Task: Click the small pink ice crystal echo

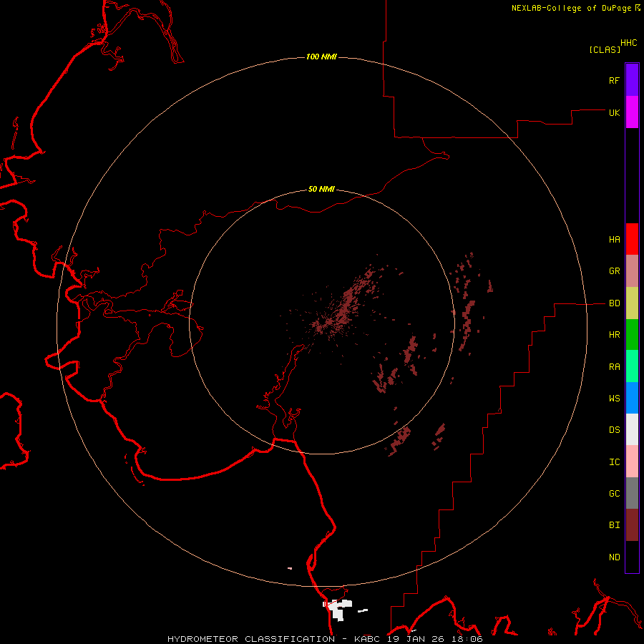Action: [x=290, y=568]
